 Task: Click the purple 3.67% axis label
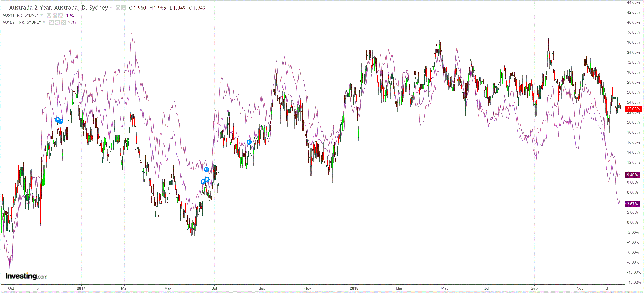click(x=632, y=204)
